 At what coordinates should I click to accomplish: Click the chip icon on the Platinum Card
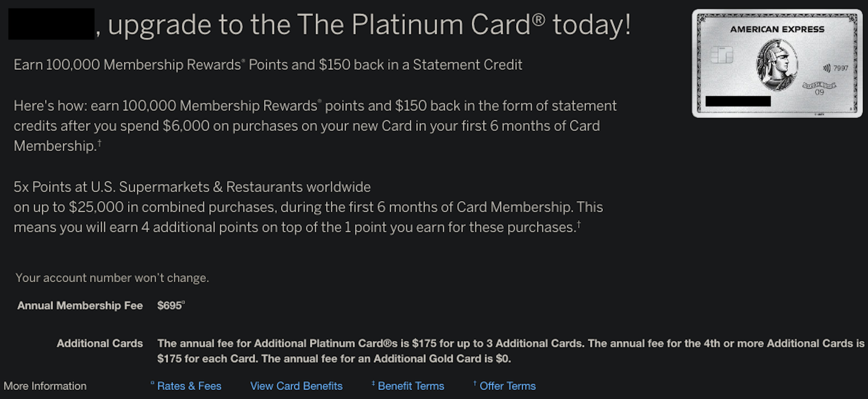[x=722, y=55]
